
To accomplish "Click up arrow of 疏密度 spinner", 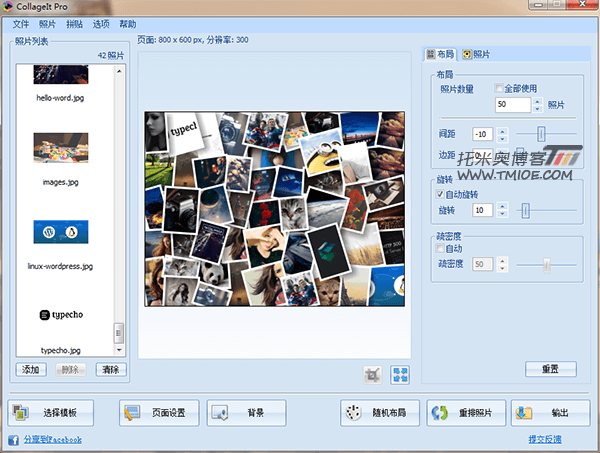I will pyautogui.click(x=502, y=261).
